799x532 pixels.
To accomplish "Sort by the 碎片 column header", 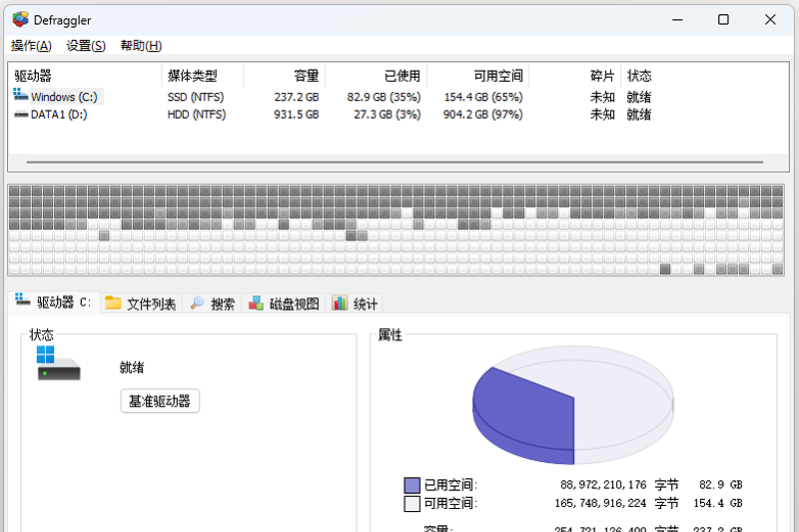I will click(x=575, y=76).
